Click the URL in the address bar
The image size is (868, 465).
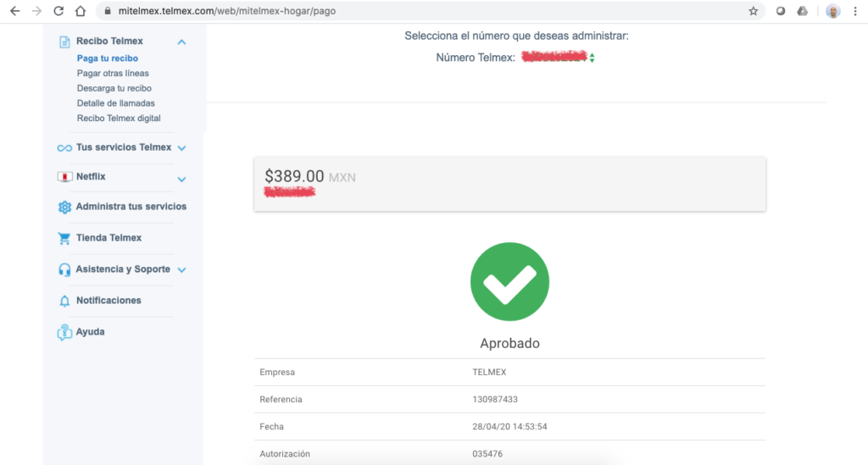pyautogui.click(x=227, y=11)
